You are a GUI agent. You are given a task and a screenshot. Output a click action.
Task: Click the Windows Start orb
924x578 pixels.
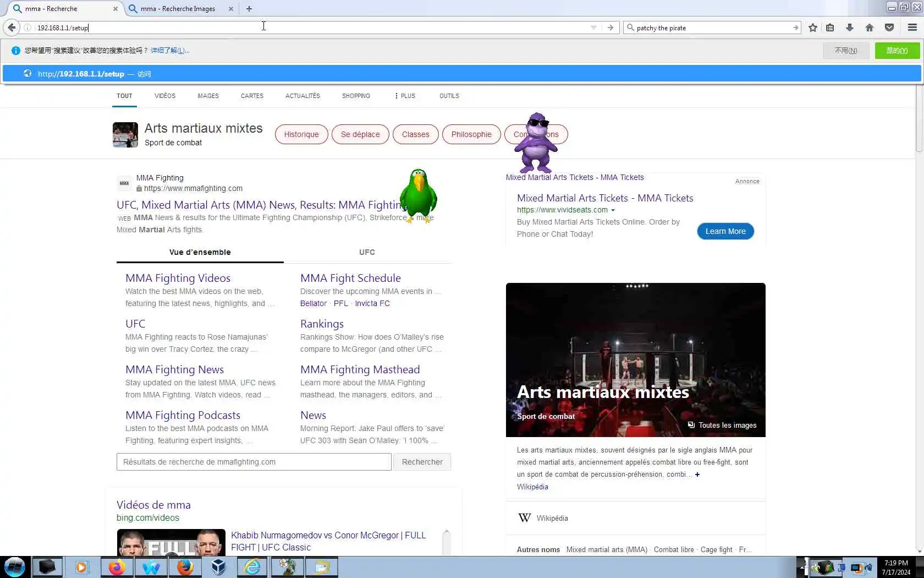pos(15,567)
